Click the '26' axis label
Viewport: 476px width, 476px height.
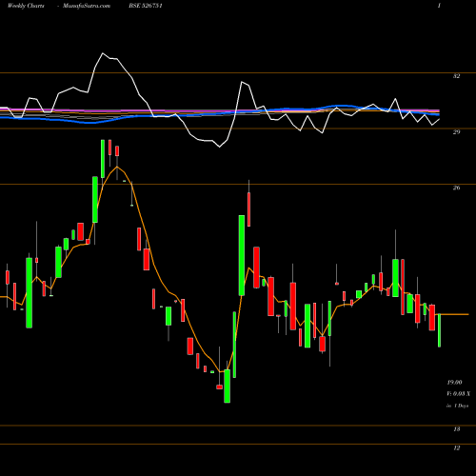click(x=456, y=188)
